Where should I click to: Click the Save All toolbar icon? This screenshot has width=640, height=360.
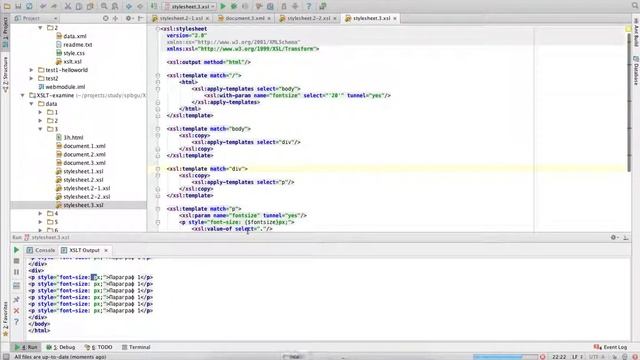pyautogui.click(x=18, y=6)
